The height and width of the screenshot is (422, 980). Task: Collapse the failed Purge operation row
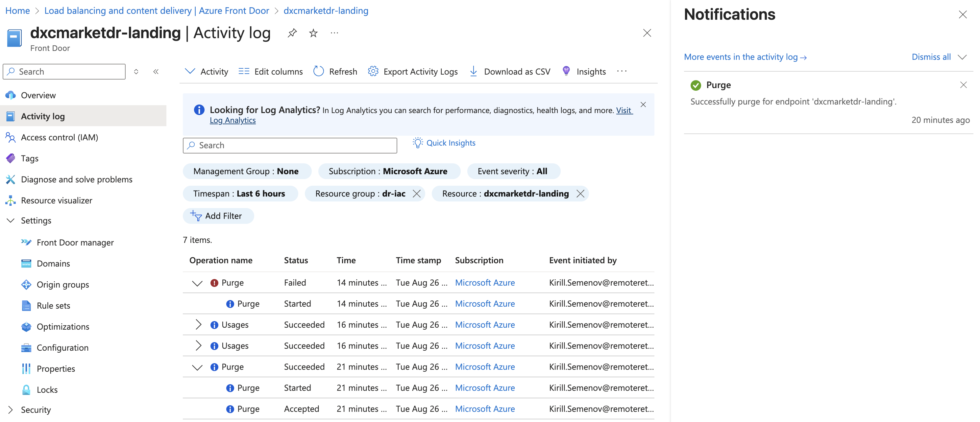(x=197, y=283)
